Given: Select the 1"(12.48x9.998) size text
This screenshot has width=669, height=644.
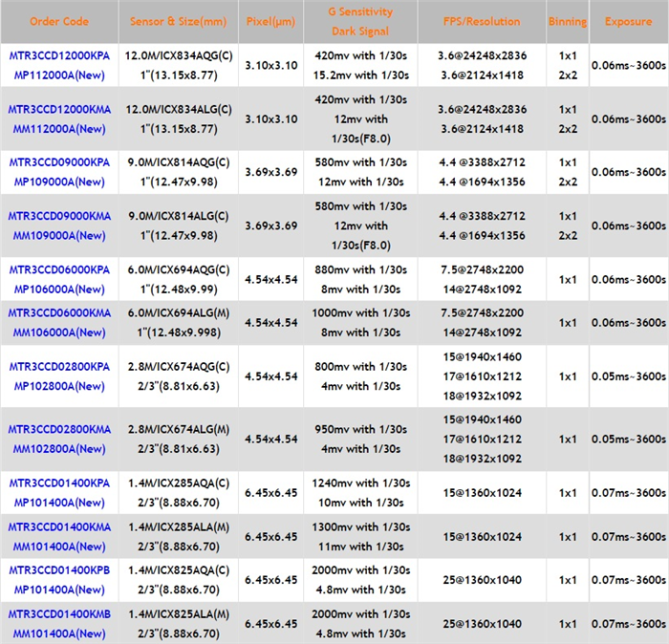Looking at the screenshot, I should click(x=179, y=333).
